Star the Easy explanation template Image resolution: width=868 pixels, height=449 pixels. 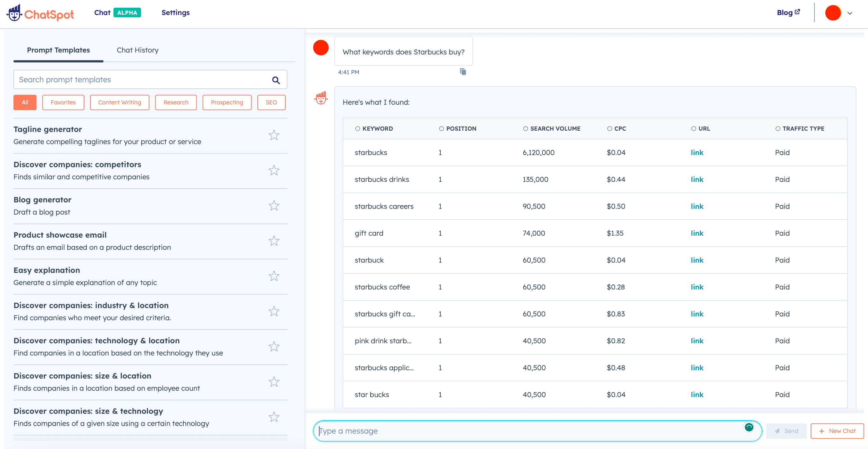(274, 276)
